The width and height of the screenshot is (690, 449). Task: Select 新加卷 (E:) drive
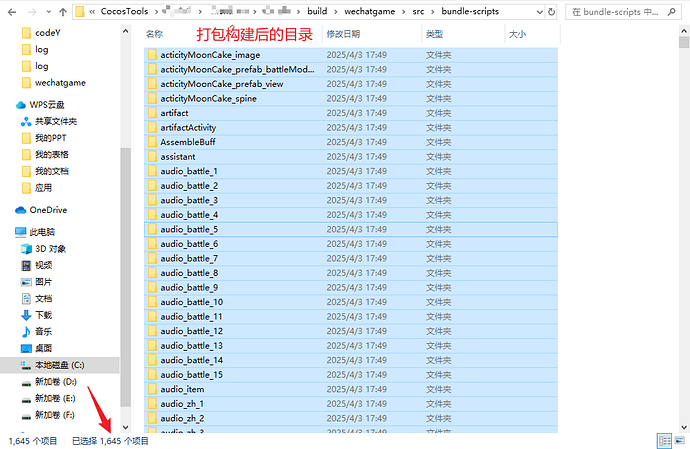49,398
